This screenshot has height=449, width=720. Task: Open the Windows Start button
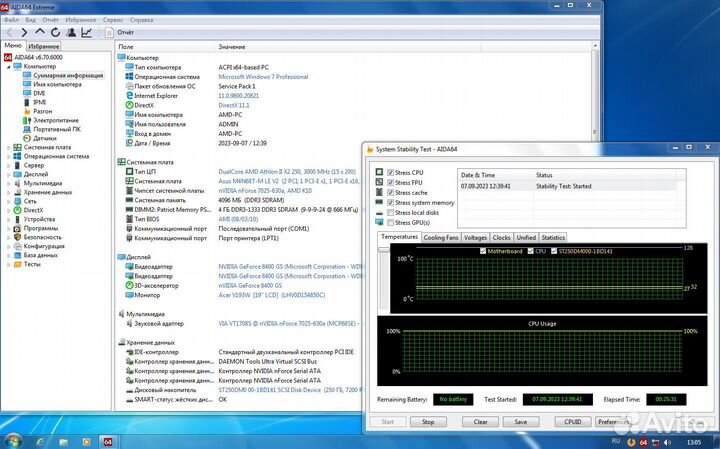click(13, 442)
